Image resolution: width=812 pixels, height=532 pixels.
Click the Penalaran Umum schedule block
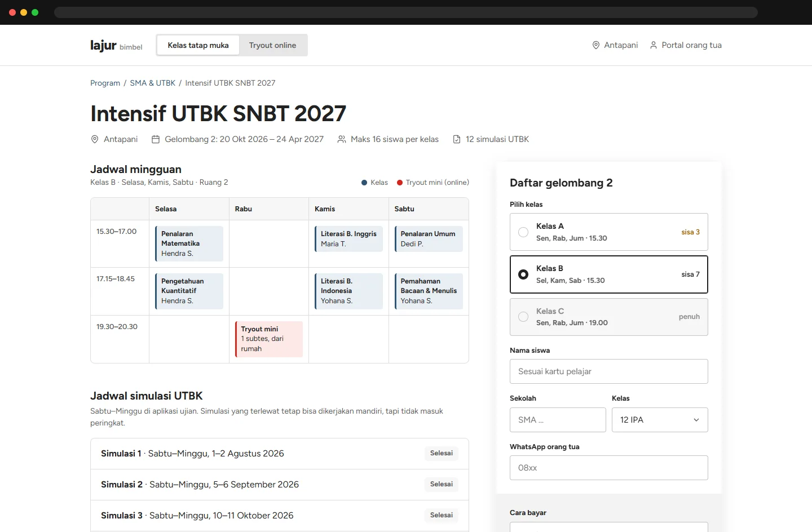coord(429,238)
